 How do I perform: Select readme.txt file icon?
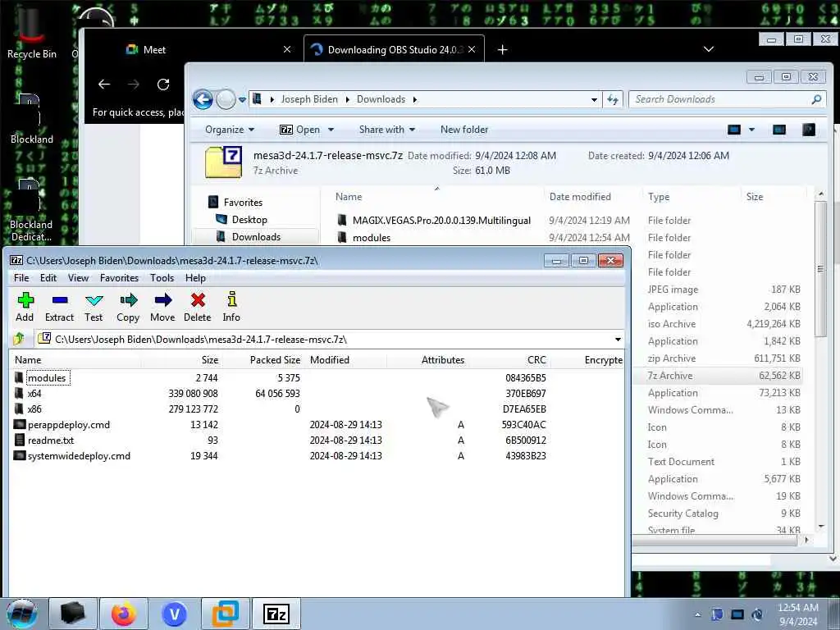(20, 441)
